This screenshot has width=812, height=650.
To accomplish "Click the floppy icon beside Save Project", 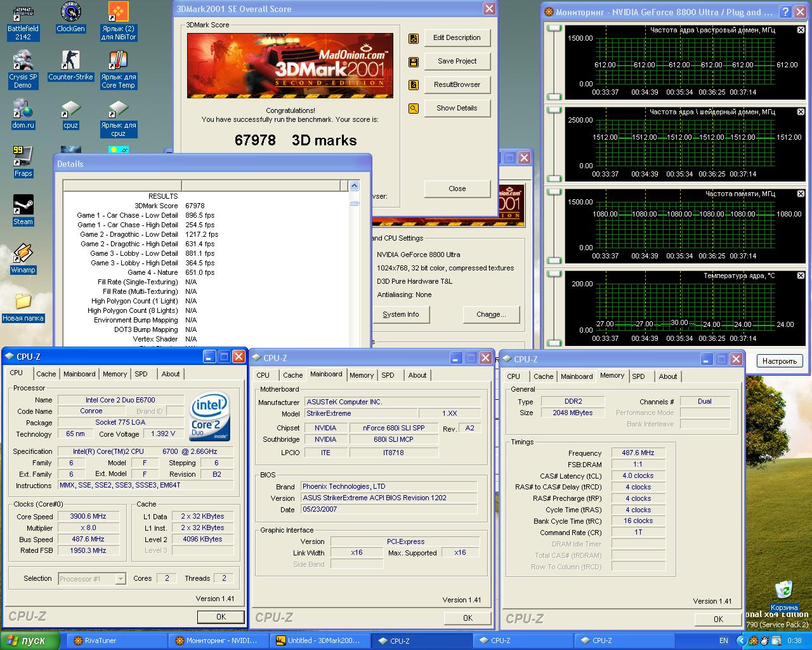I will tap(414, 62).
